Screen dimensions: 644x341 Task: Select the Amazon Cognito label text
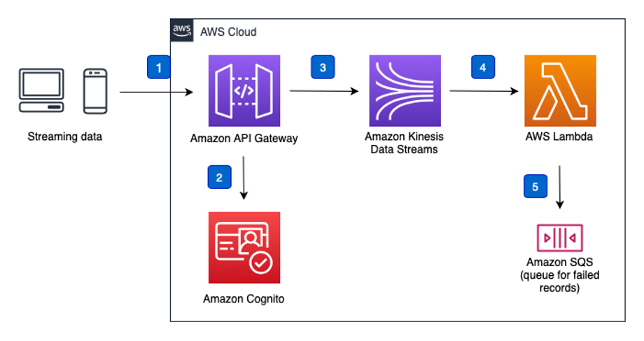click(244, 299)
